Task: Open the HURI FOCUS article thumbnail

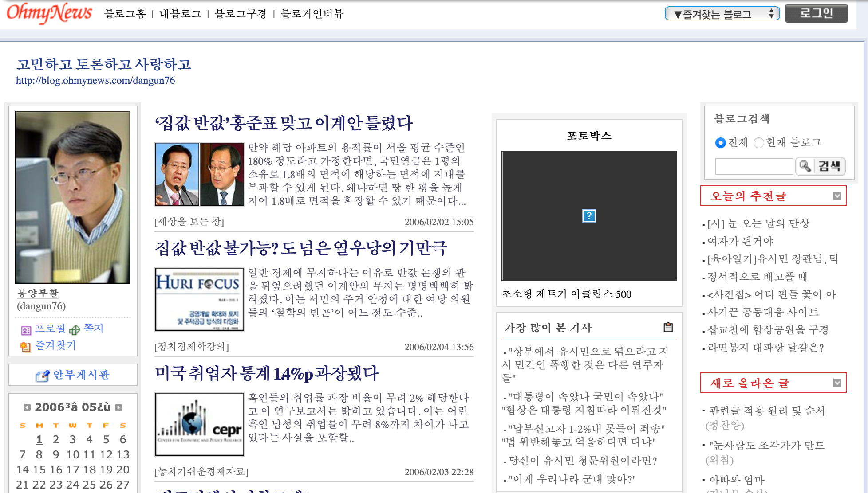Action: coord(199,299)
